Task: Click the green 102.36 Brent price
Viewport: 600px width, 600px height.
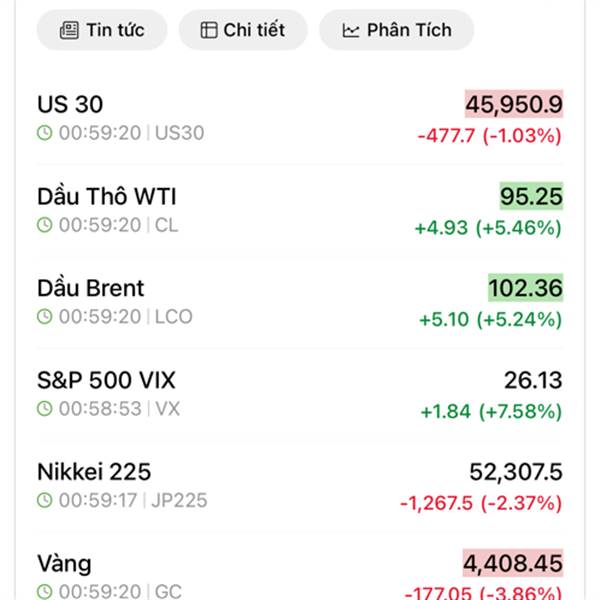Action: [x=525, y=288]
